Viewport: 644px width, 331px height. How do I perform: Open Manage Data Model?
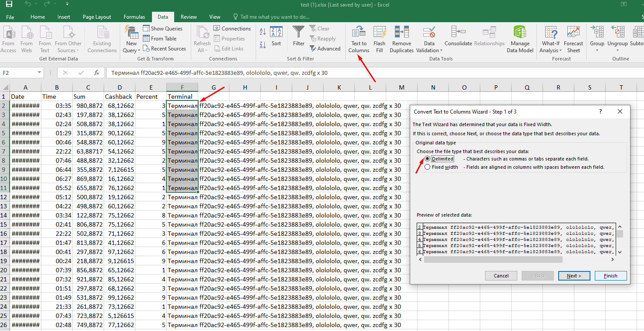(x=520, y=39)
